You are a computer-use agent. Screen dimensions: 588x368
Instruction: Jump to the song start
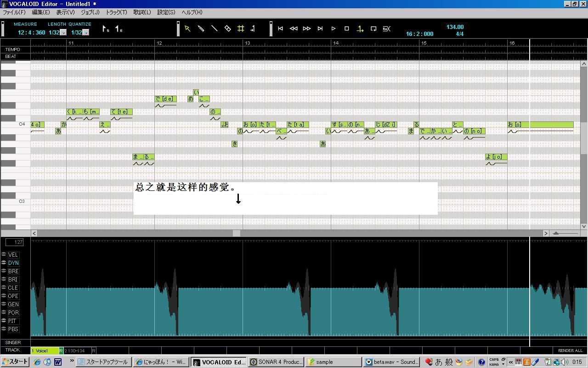pyautogui.click(x=280, y=29)
